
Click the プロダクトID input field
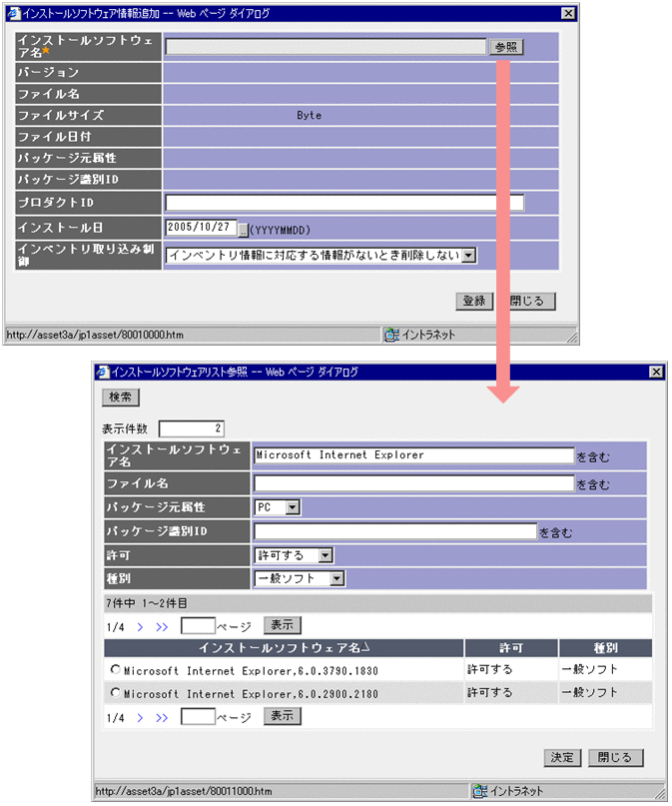[x=344, y=203]
